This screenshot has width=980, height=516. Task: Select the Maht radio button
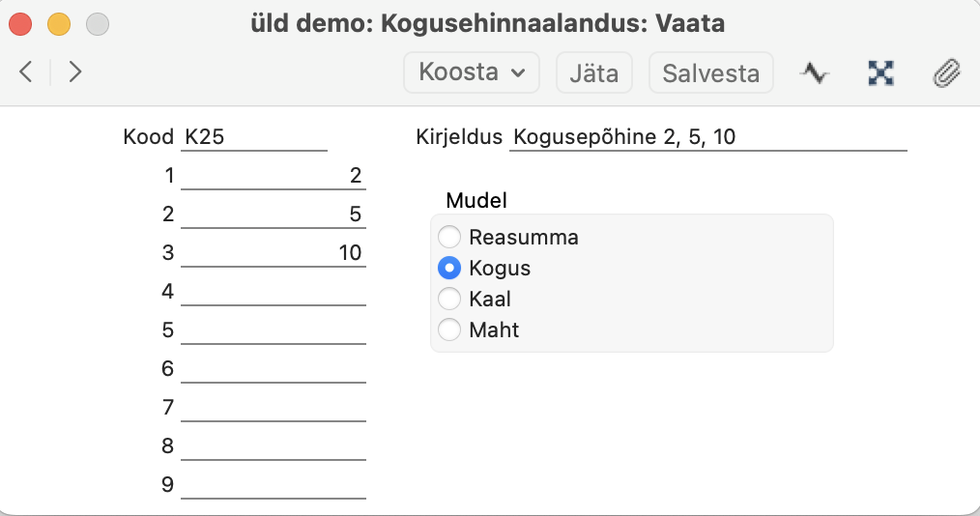[449, 330]
